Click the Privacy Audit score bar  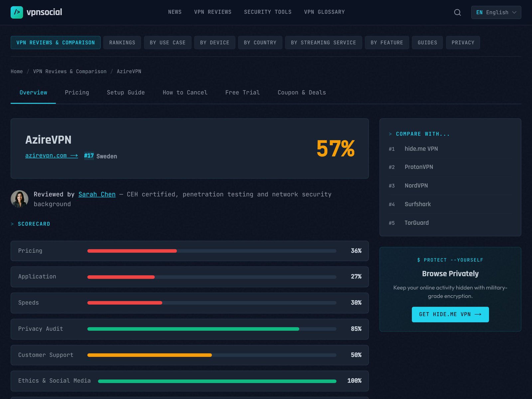pyautogui.click(x=212, y=329)
